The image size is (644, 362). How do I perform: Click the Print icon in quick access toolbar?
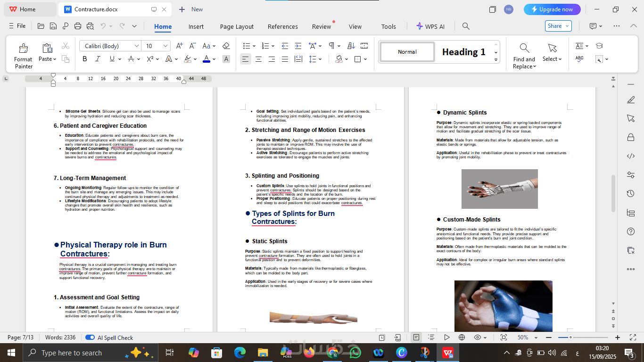[78, 26]
